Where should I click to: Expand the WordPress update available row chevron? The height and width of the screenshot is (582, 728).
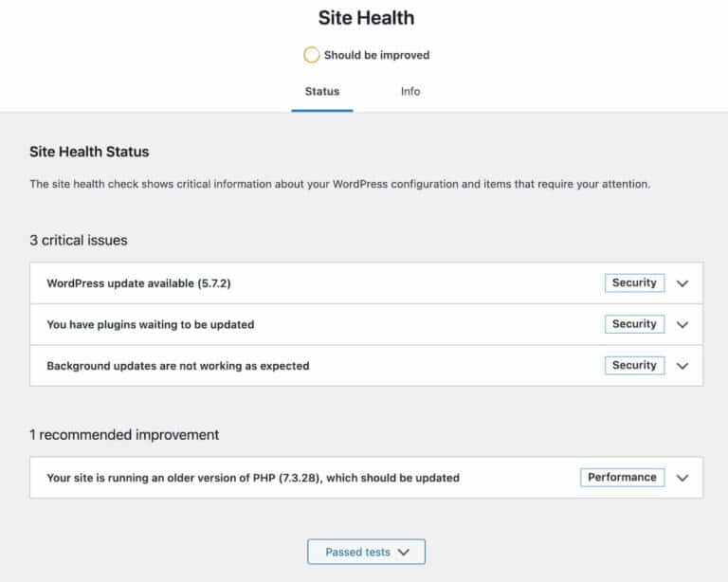click(x=682, y=283)
